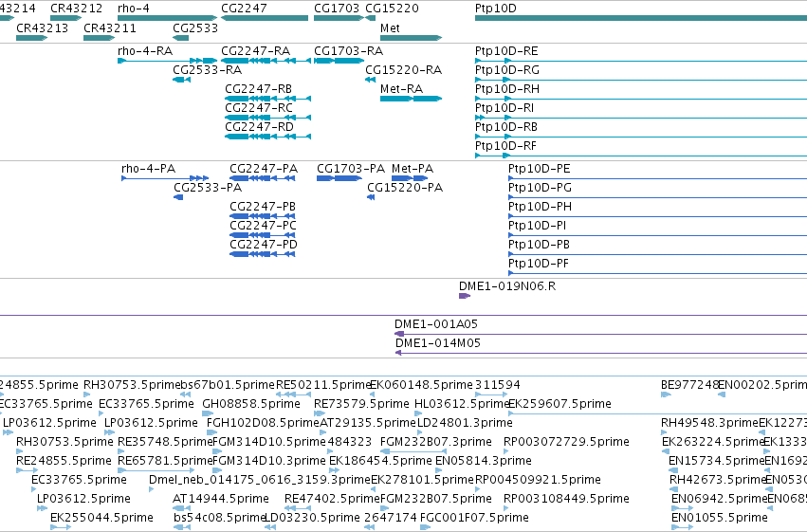Select the CG2247-RA transcript
The height and width of the screenshot is (532, 807).
tap(266, 61)
